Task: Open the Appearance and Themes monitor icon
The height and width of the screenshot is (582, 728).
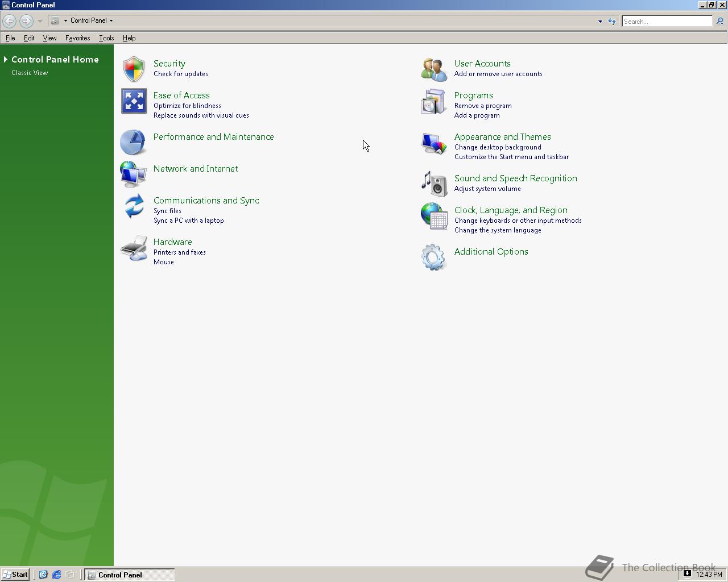Action: pos(434,143)
